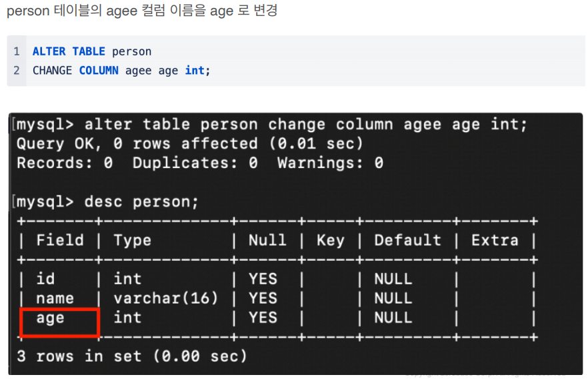
Task: Click the Korean heading text about person table
Action: coord(142,11)
